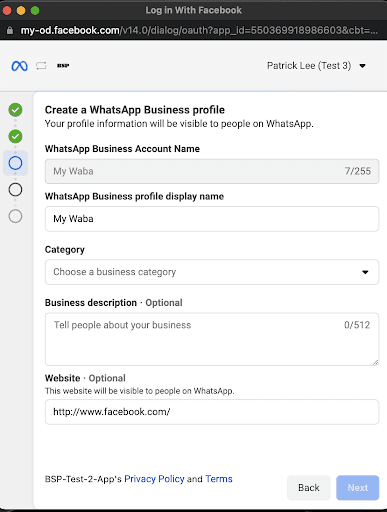This screenshot has width=387, height=512.
Task: Select the second completed green checkmark step
Action: [x=15, y=136]
